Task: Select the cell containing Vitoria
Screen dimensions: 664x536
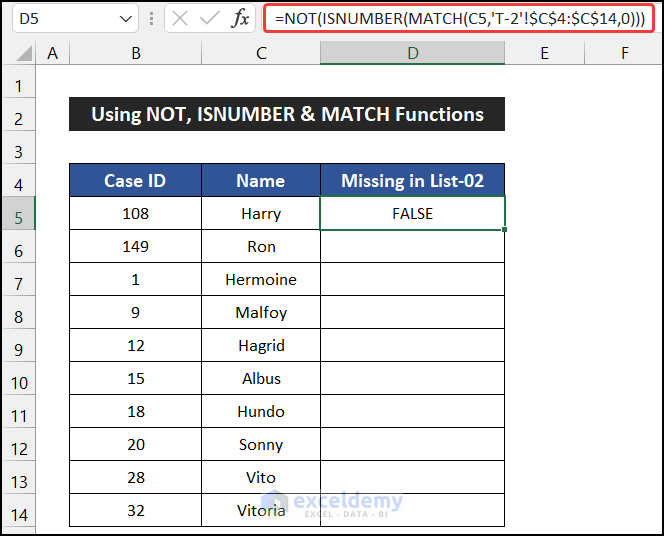Action: 261,510
